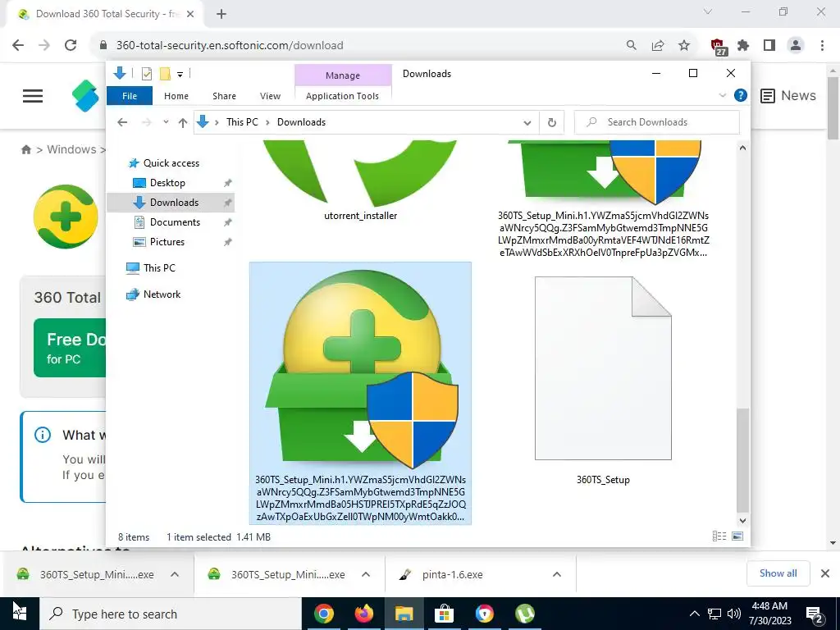Click the Chrome address bar URL
Image resolution: width=840 pixels, height=630 pixels.
click(230, 46)
